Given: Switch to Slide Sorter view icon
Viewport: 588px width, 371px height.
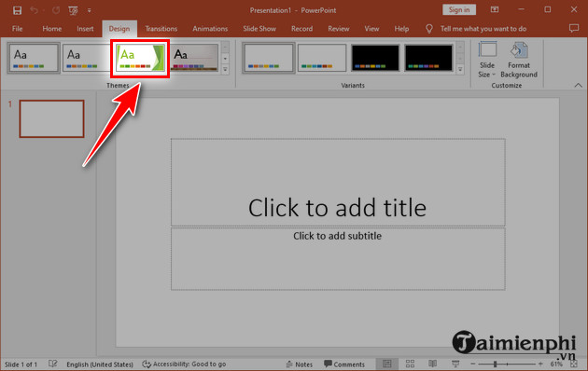Looking at the screenshot, I should (x=411, y=364).
